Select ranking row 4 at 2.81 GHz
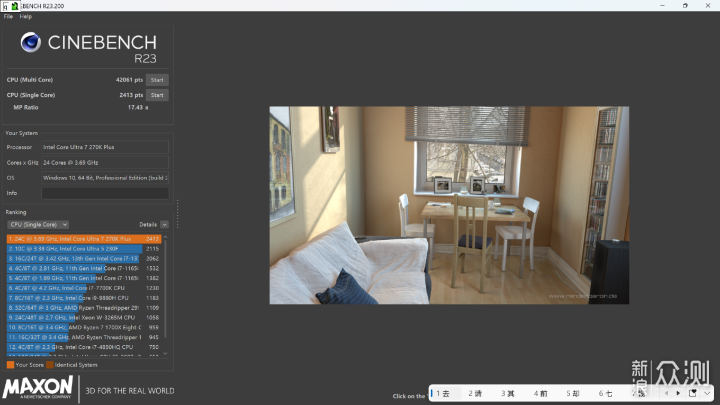 pyautogui.click(x=84, y=268)
